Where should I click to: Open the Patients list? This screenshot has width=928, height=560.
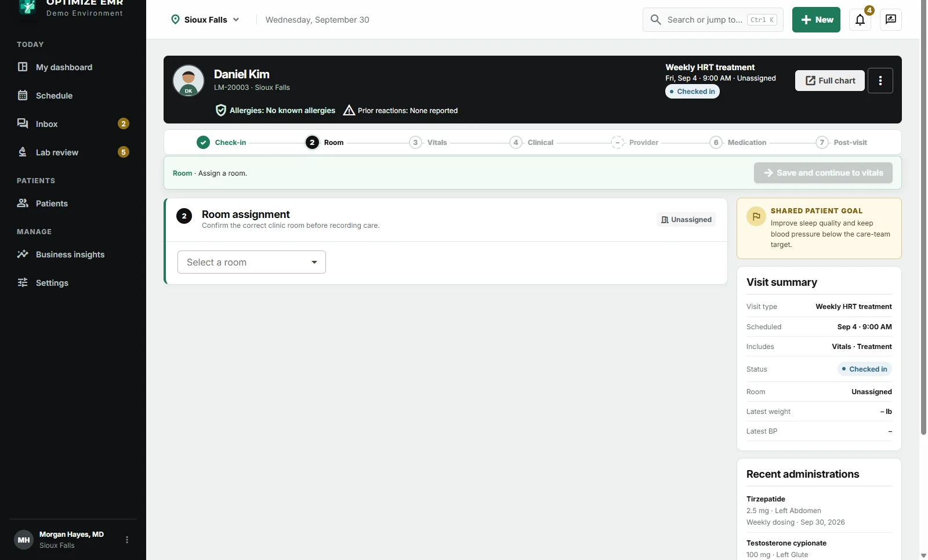73,203
